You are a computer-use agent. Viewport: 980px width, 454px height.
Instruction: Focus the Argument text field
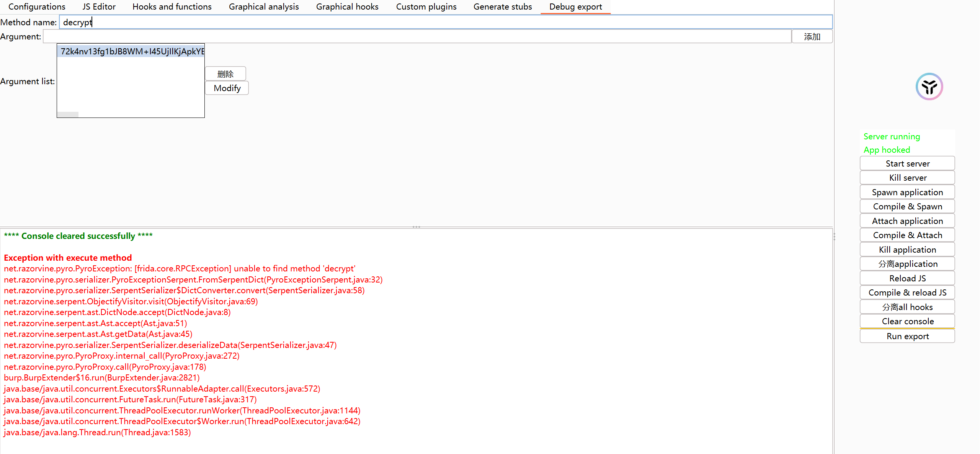(417, 37)
